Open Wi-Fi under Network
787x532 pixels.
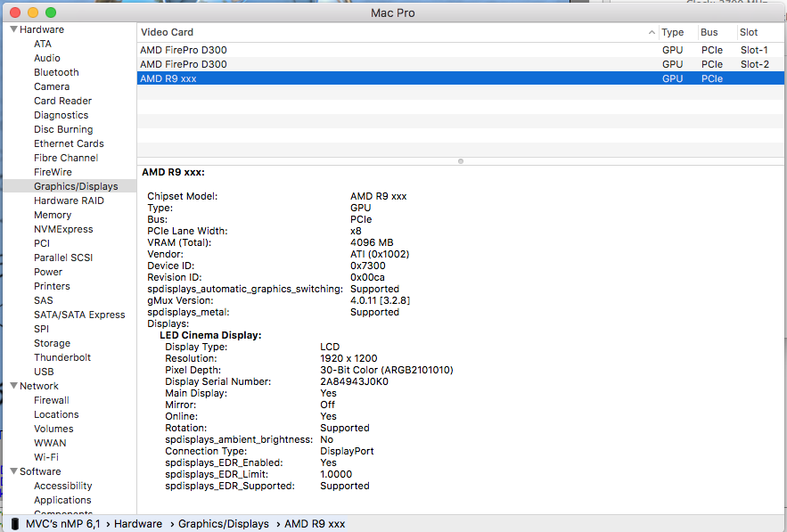click(45, 457)
